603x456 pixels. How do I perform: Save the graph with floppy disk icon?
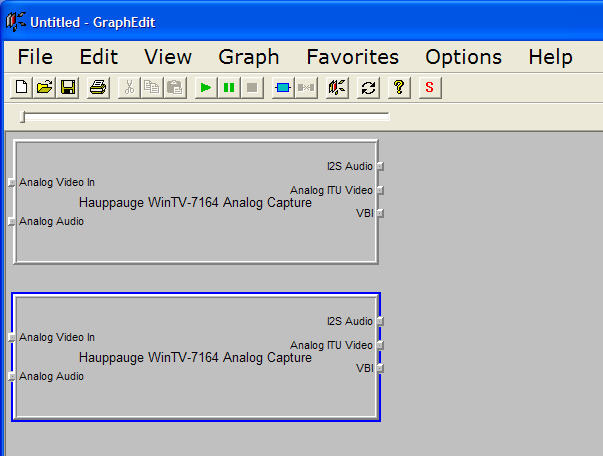[x=68, y=88]
